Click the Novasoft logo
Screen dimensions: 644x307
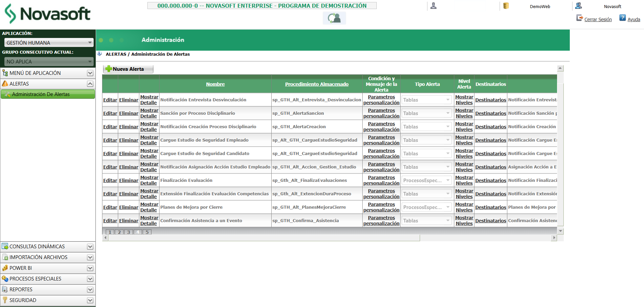coord(47,14)
